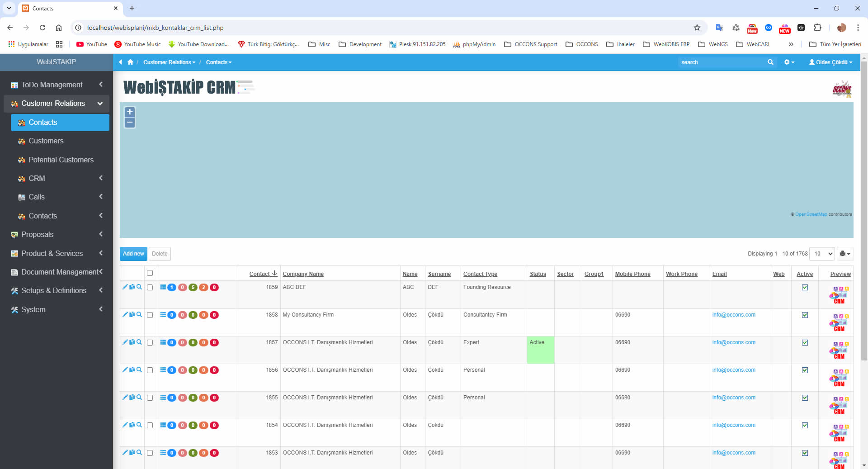Open Setups & Definitions in the sidebar
This screenshot has height=469, width=868.
pyautogui.click(x=57, y=290)
